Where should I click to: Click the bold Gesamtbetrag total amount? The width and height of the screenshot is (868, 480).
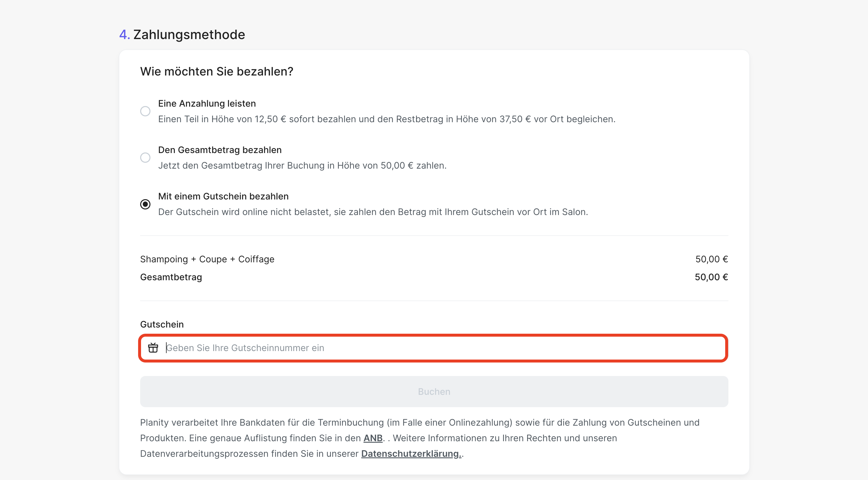(x=711, y=277)
